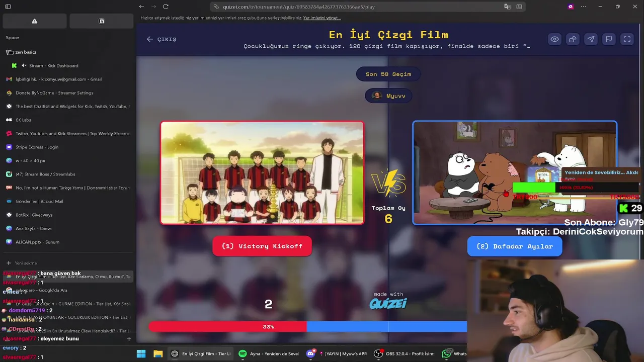Mute the Kick Dashboard tab audio icon
644x362 pixels.
click(x=24, y=66)
